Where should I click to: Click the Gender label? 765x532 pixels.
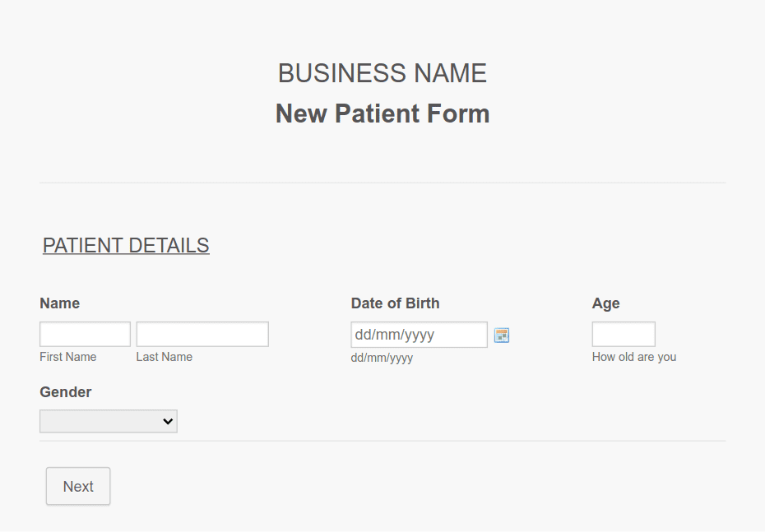pos(65,392)
